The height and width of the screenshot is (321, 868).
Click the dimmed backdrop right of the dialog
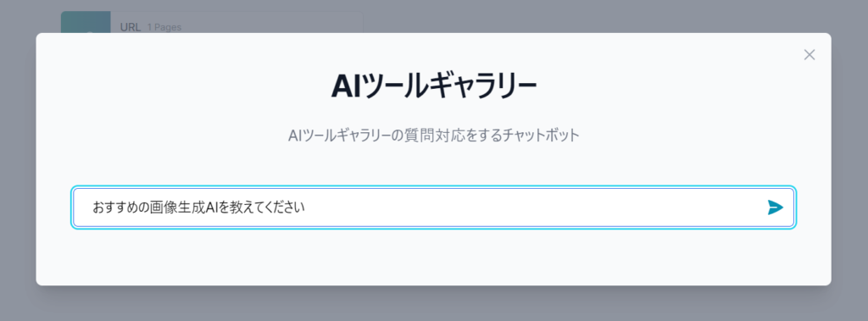pos(849,161)
